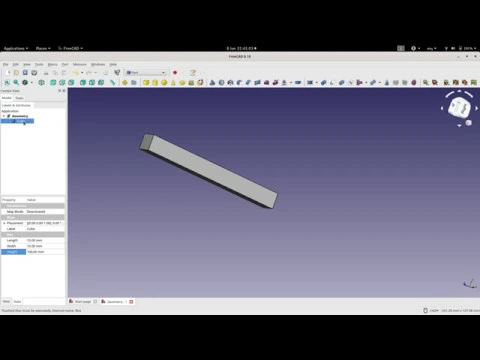Click the Open file toolbar icon

(16, 73)
